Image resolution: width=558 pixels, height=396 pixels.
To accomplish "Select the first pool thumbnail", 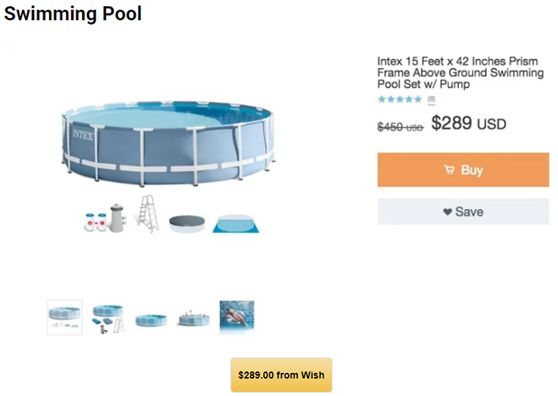I will 65,317.
